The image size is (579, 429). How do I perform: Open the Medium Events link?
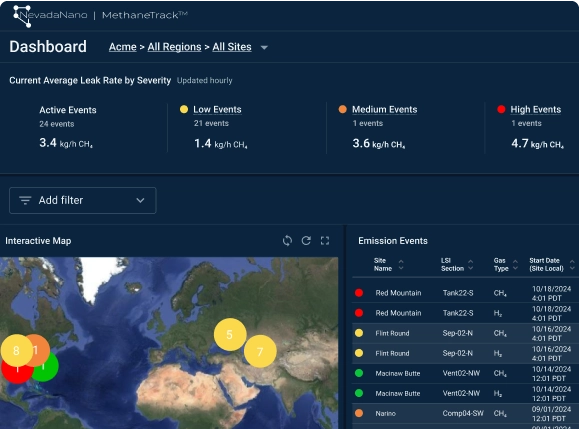coord(384,110)
